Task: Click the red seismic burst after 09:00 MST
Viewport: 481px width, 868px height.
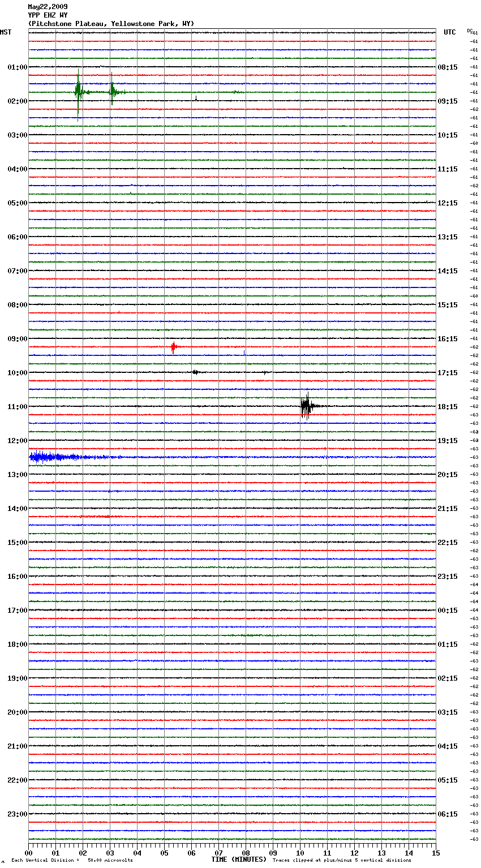Action: [x=173, y=347]
